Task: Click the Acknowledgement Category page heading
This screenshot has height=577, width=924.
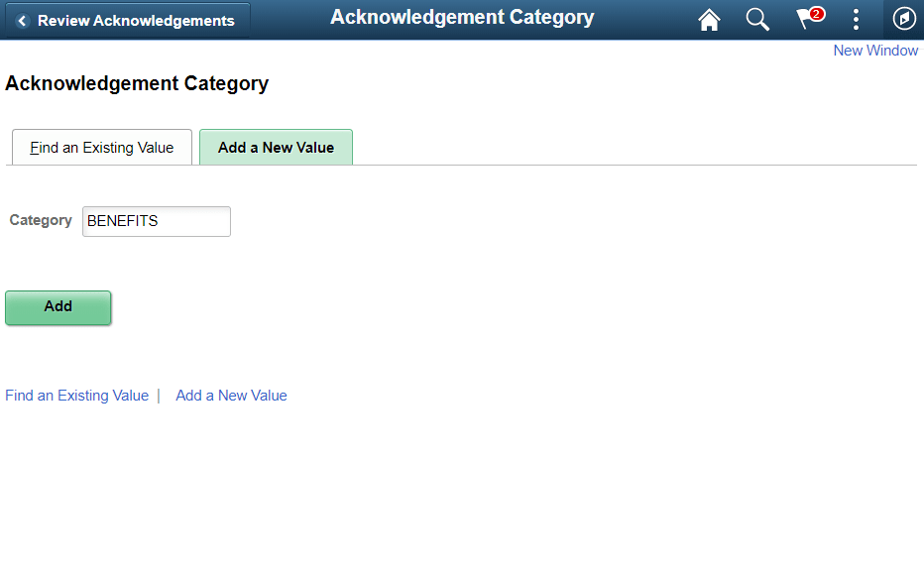Action: 137,83
